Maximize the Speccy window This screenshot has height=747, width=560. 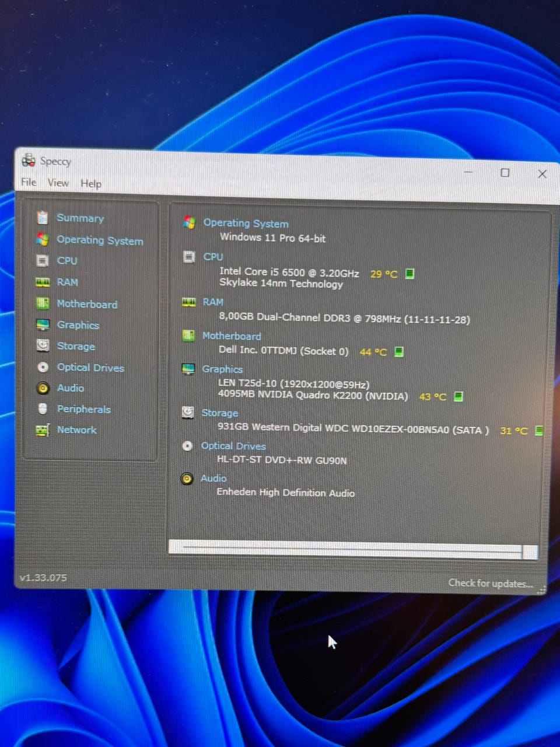(x=505, y=173)
